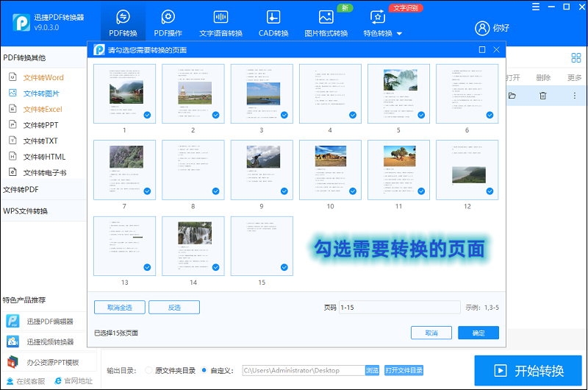
Task: Click the user account avatar icon
Action: [482, 28]
